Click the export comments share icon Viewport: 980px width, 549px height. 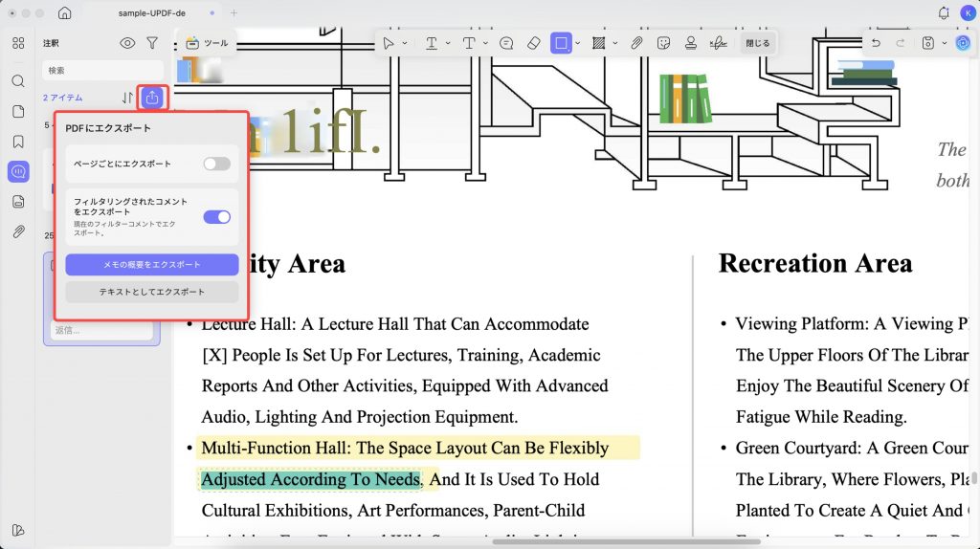[152, 98]
